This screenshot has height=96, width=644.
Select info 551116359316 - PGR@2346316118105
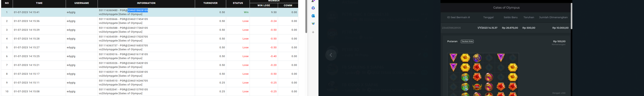[x=123, y=54]
